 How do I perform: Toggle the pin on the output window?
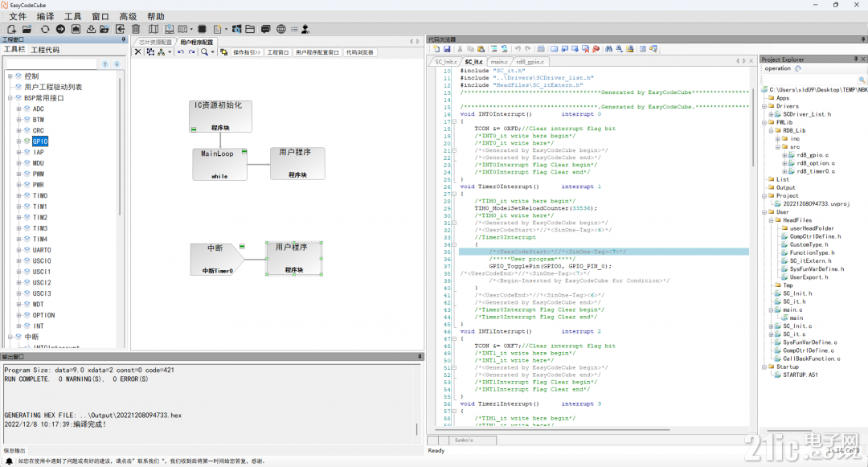(x=420, y=357)
